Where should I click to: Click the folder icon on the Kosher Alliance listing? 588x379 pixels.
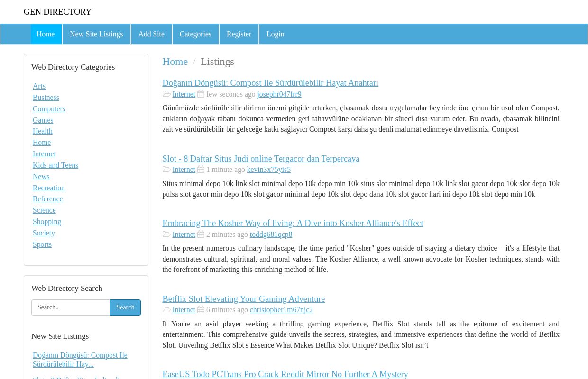[x=167, y=234]
